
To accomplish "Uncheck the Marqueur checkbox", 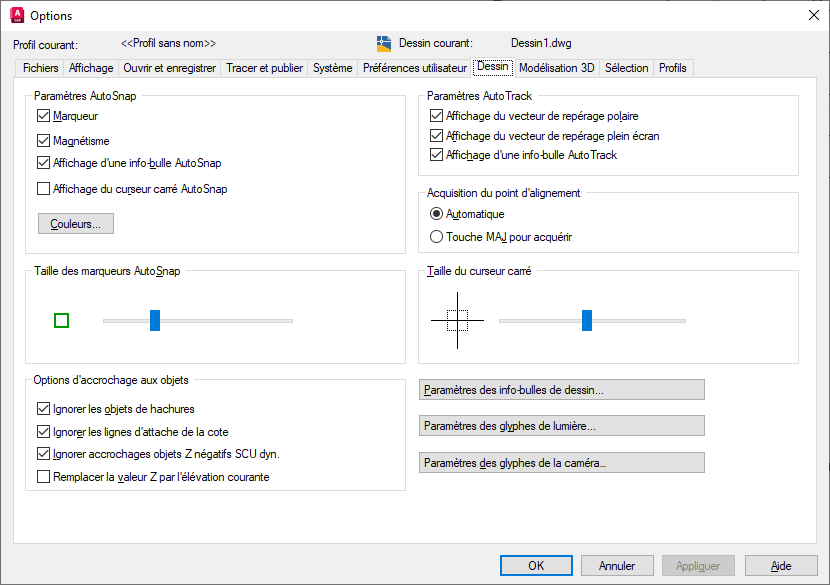I will tap(43, 117).
